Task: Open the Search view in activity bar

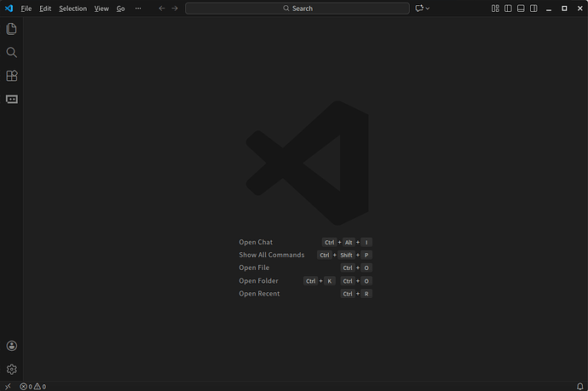Action: 12,53
